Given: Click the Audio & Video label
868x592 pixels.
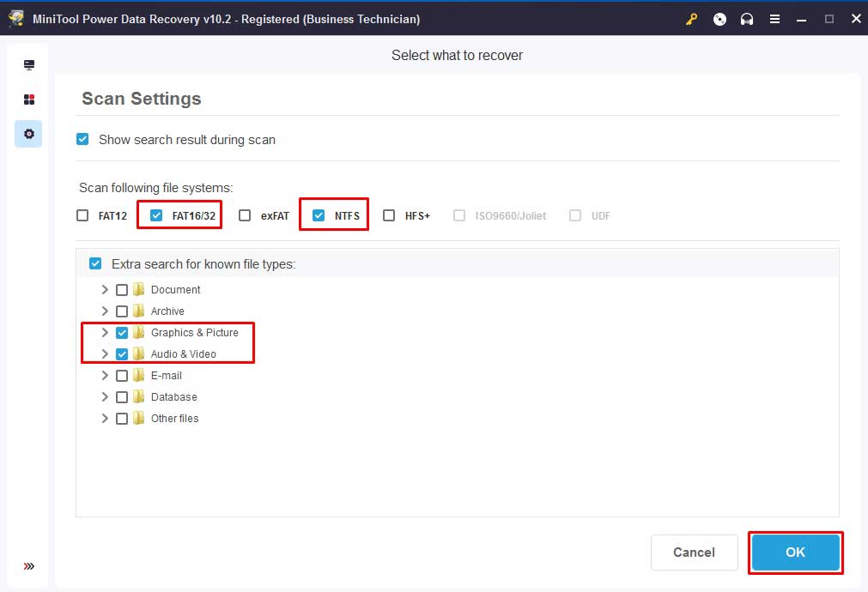Looking at the screenshot, I should [183, 354].
